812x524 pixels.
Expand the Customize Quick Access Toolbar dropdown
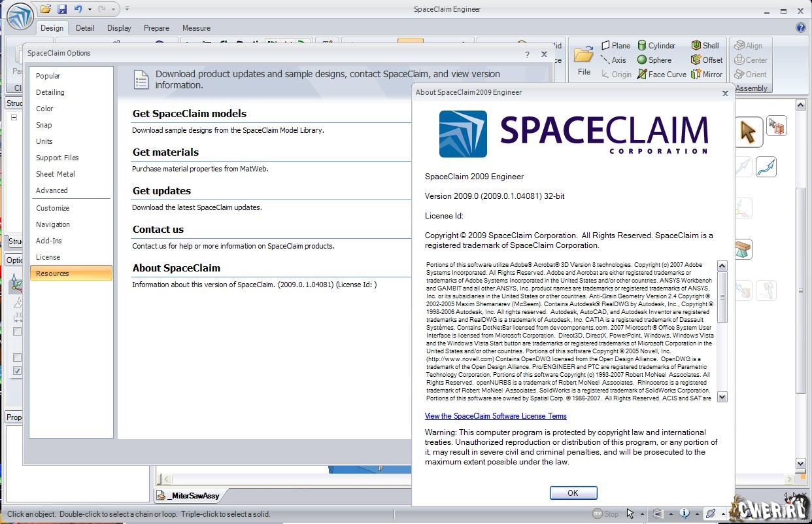tap(127, 9)
